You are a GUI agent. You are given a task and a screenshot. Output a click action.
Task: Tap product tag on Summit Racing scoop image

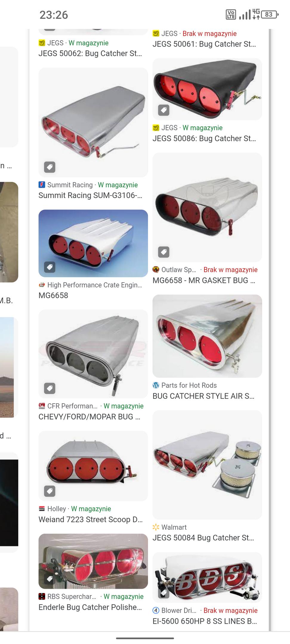point(50,167)
